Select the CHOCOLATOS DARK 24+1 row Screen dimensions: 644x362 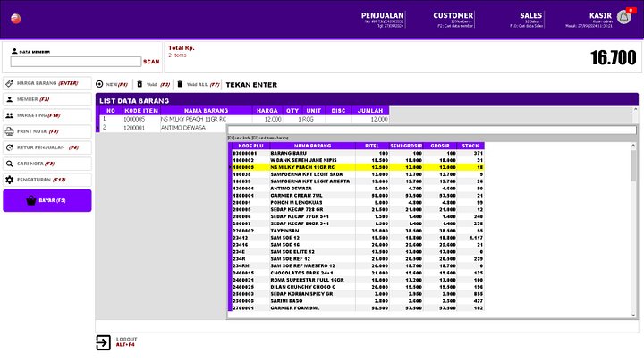point(357,273)
